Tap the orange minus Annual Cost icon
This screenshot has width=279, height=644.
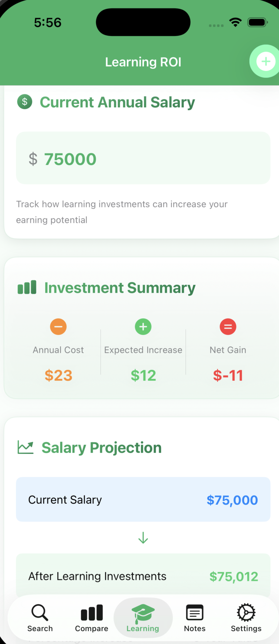click(58, 327)
